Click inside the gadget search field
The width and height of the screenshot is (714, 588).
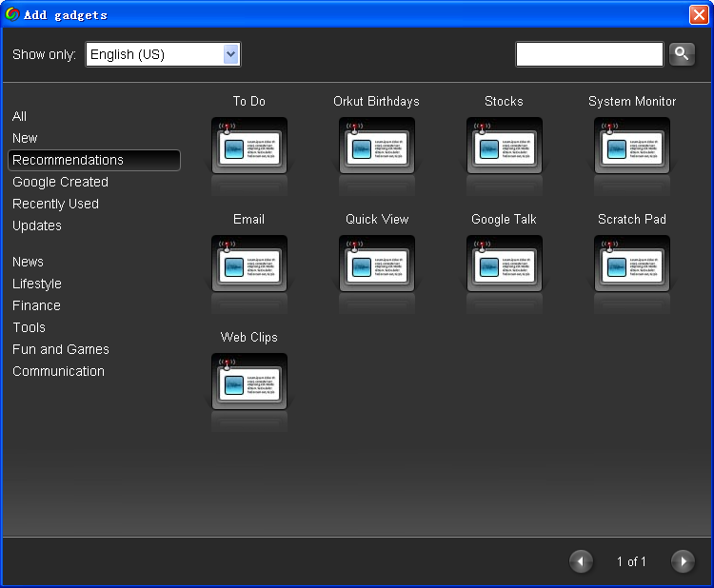coord(589,54)
